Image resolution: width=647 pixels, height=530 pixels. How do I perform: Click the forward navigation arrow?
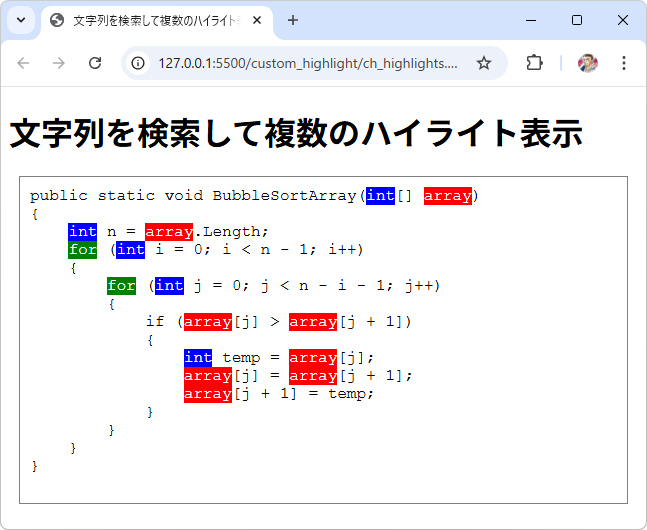(x=59, y=63)
